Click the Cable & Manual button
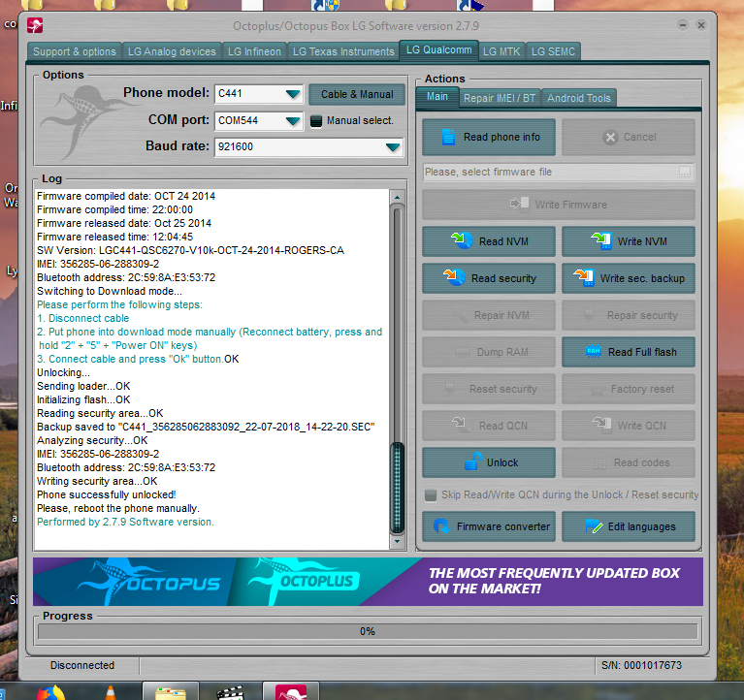The height and width of the screenshot is (700, 744). 357,94
